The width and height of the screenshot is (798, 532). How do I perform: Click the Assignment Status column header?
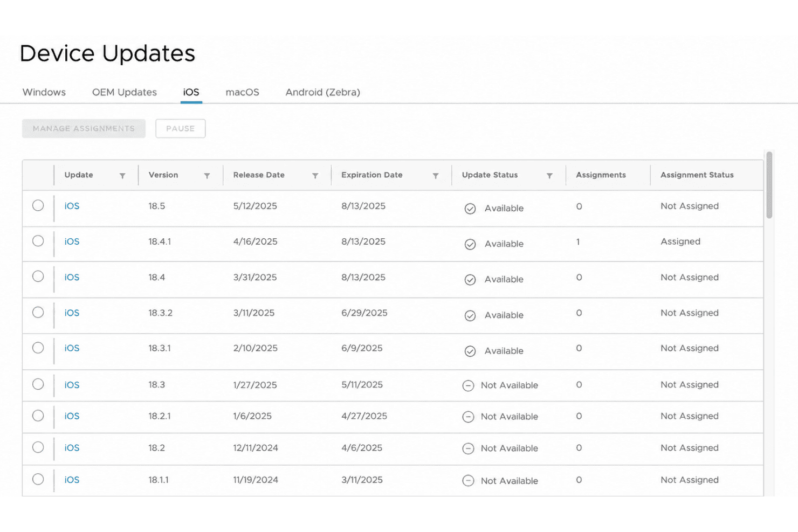[697, 175]
